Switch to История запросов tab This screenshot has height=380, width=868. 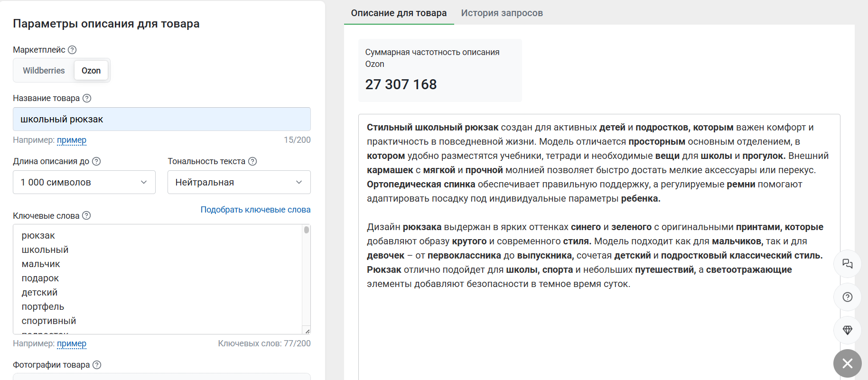pos(502,13)
